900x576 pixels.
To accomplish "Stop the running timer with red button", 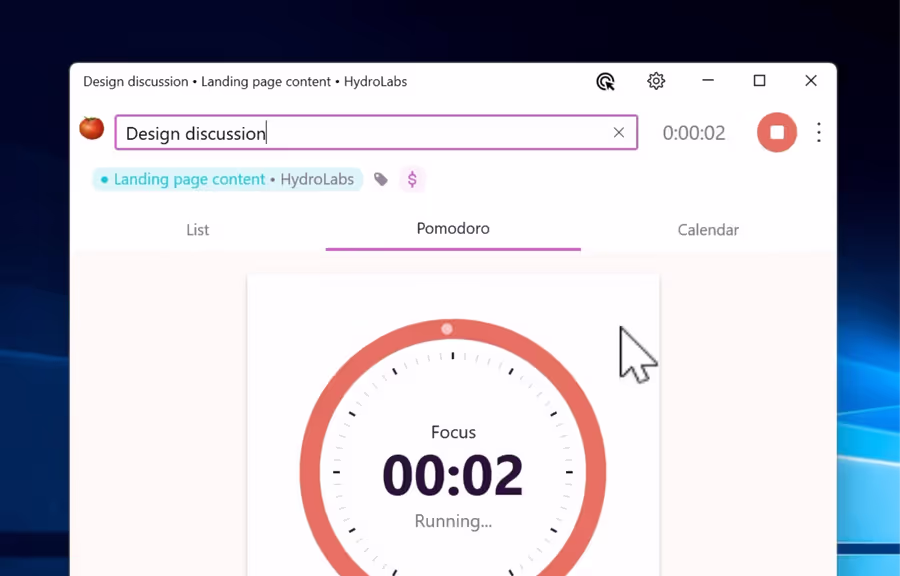I will [x=777, y=133].
